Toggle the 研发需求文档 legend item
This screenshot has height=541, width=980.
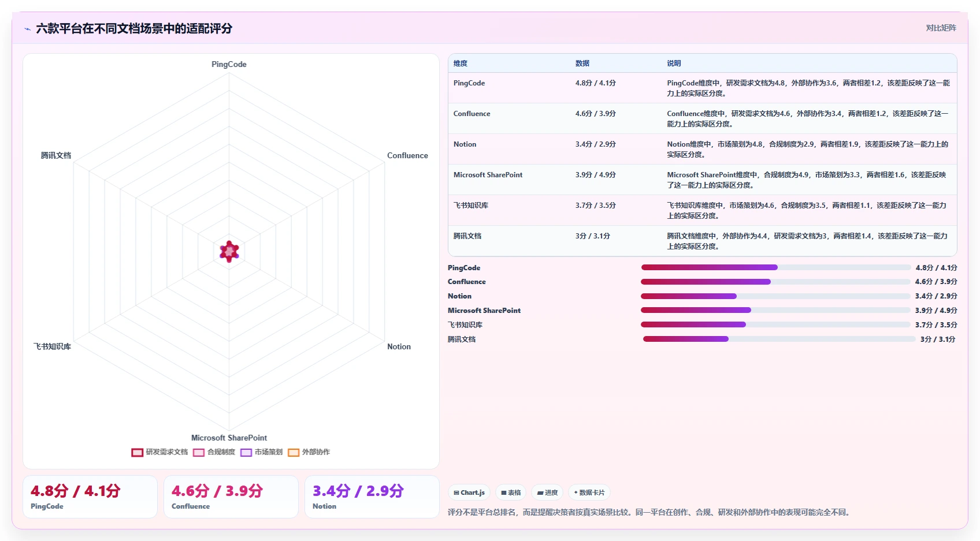[159, 452]
